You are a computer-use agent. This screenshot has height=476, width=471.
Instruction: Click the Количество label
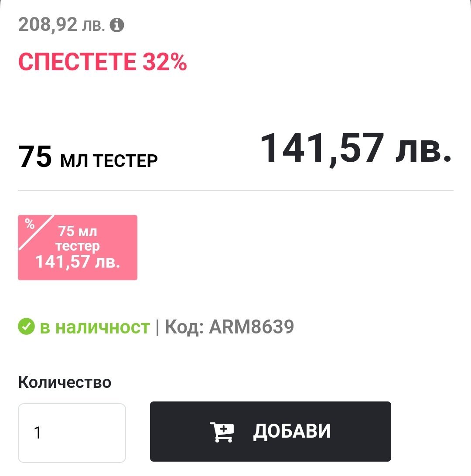coord(65,382)
